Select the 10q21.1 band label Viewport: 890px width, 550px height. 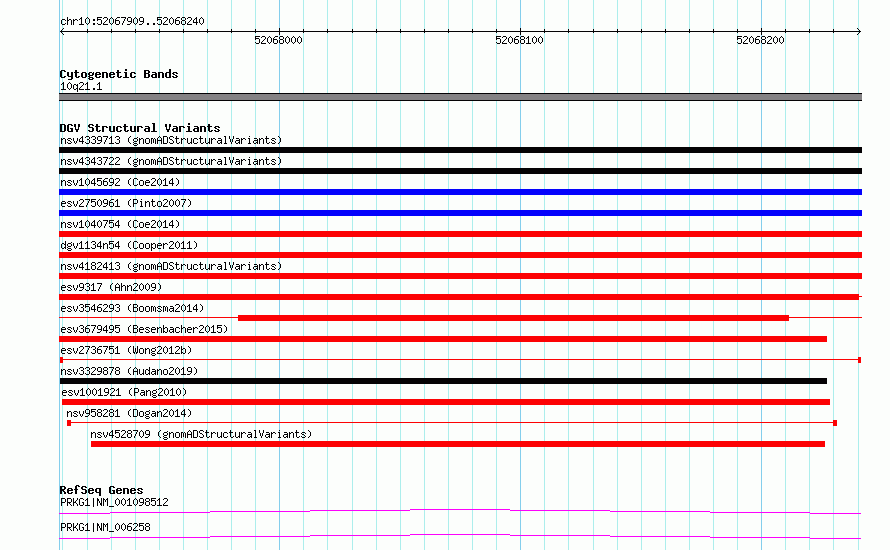pos(81,86)
